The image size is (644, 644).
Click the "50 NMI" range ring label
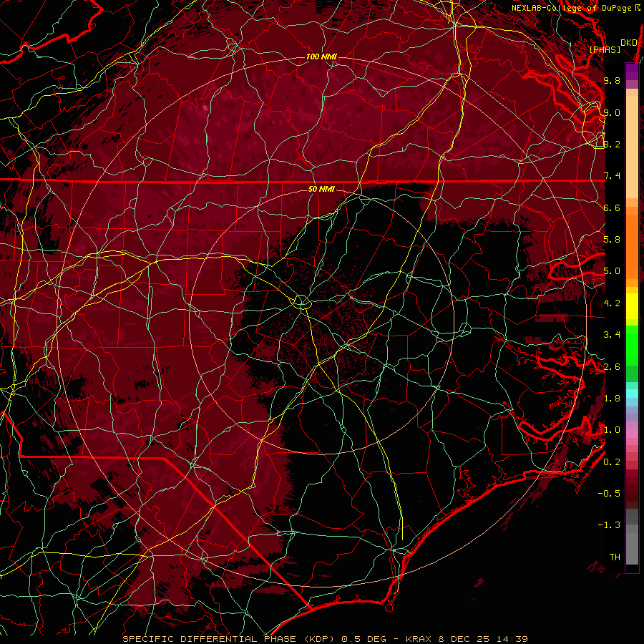[x=321, y=189]
